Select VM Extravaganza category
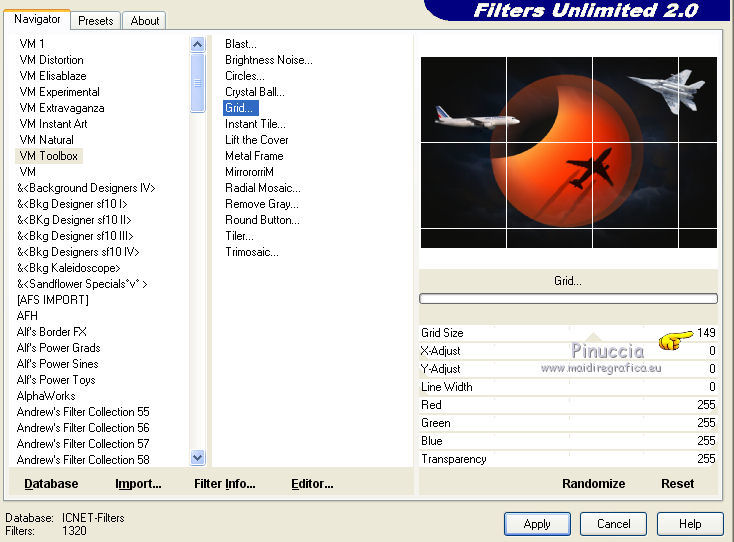The height and width of the screenshot is (542, 734). tap(62, 108)
